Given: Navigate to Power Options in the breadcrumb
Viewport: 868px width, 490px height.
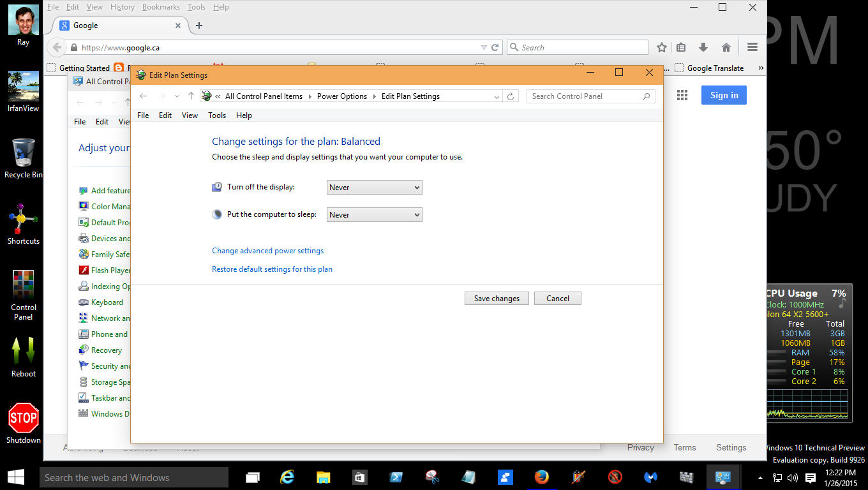Looking at the screenshot, I should 342,96.
